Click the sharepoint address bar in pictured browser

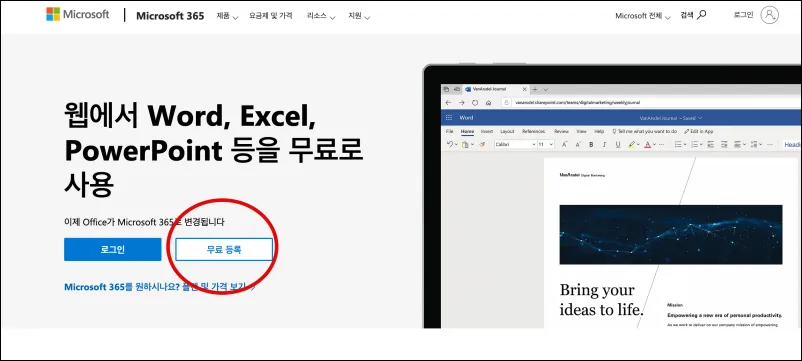(650, 102)
